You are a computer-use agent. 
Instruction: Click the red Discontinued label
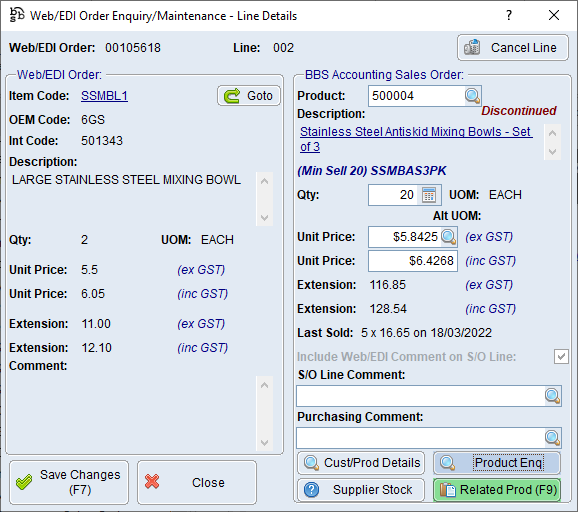click(519, 111)
